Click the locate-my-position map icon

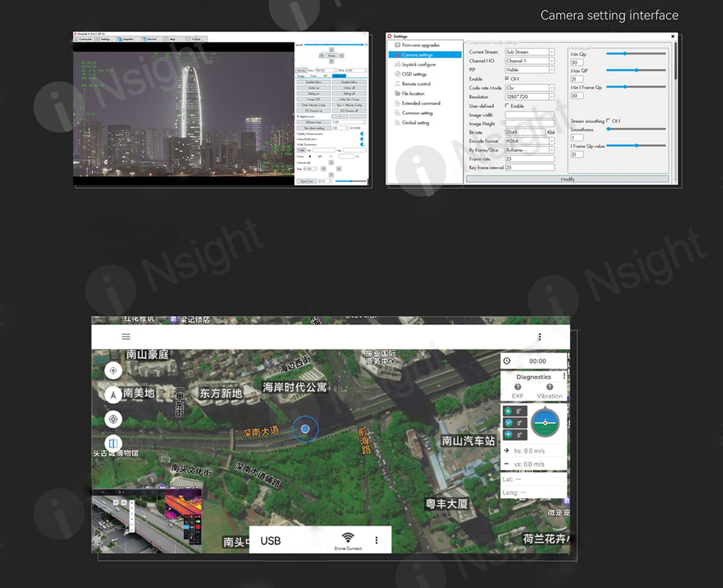click(113, 371)
